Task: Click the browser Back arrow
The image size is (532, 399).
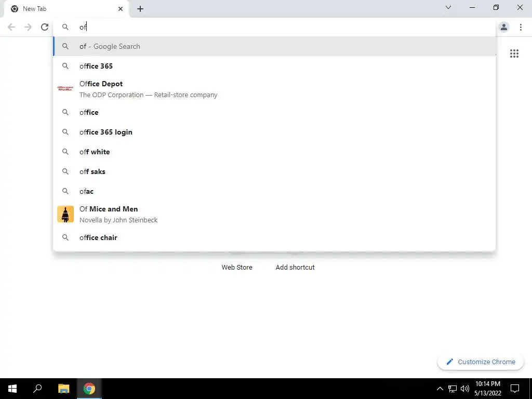Action: pos(11,27)
